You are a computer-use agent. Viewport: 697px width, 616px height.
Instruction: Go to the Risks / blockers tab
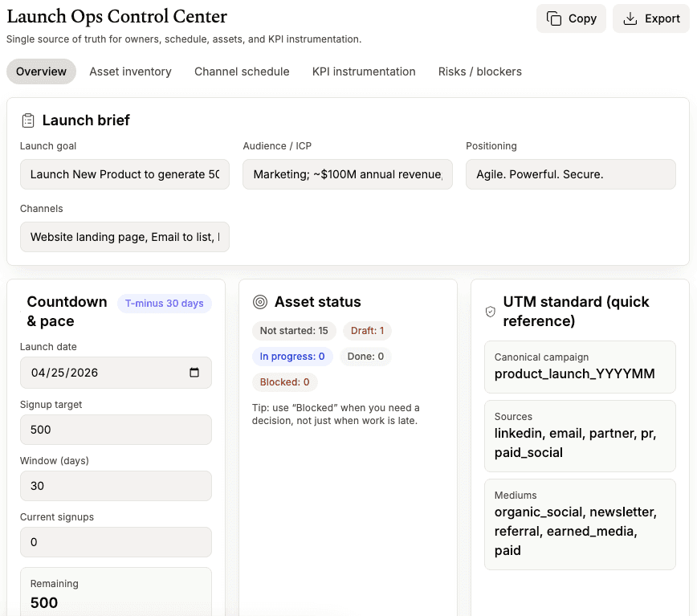[x=480, y=71]
